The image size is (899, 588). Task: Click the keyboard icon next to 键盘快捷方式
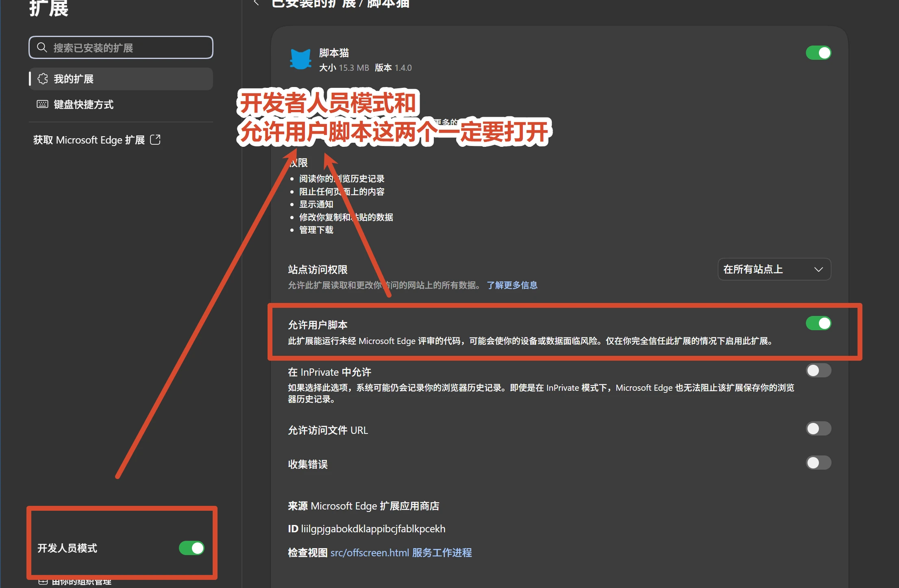click(x=43, y=104)
